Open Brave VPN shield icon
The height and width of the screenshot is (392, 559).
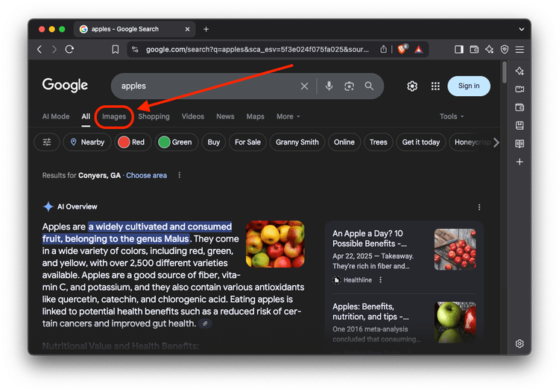[x=505, y=49]
